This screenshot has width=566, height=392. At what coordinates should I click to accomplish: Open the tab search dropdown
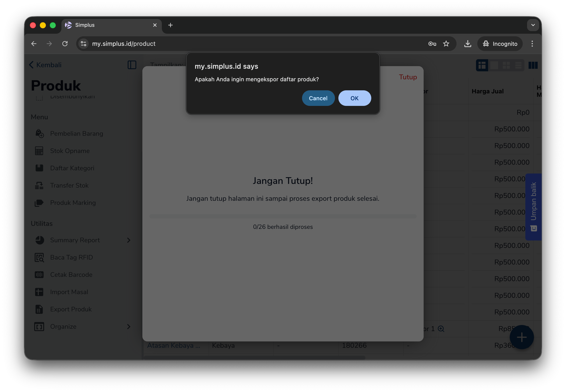pyautogui.click(x=533, y=25)
